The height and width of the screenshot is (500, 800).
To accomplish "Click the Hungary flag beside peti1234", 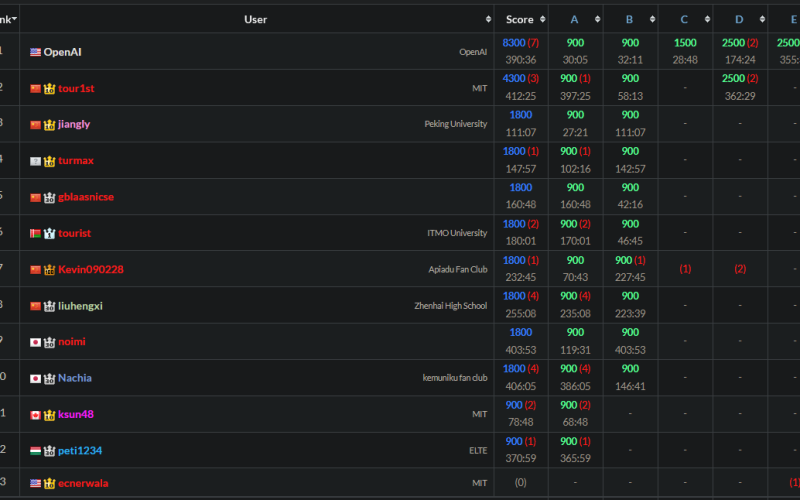I will click(x=35, y=451).
